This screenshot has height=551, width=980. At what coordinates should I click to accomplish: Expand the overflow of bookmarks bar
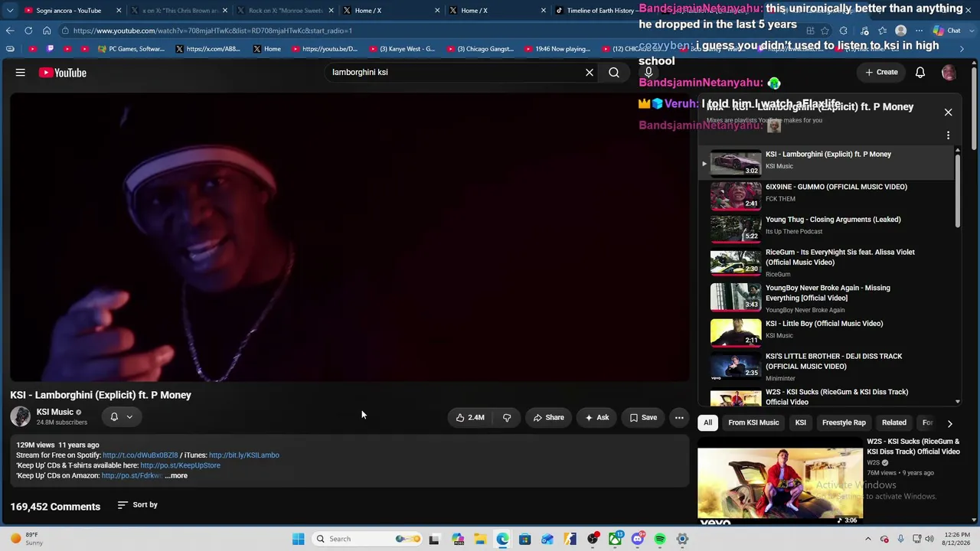962,49
